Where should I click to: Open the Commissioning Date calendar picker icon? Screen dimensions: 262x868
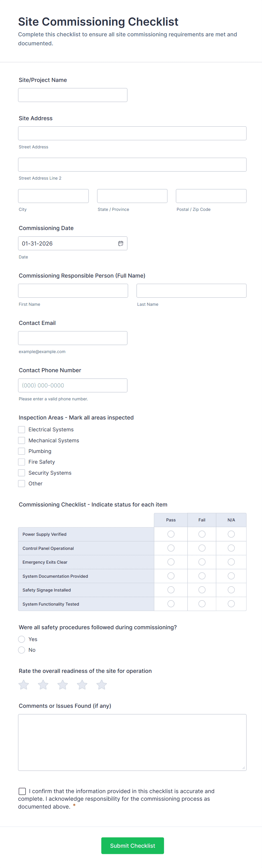[x=121, y=243]
